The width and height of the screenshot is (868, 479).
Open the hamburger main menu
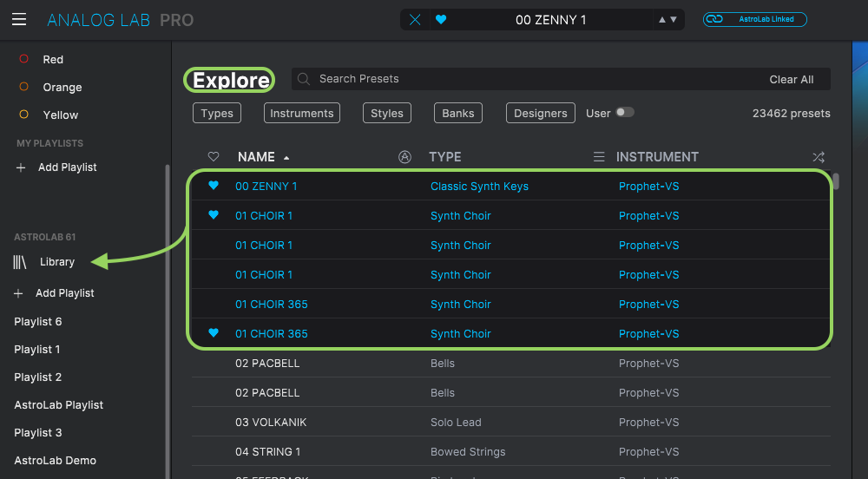coord(19,20)
